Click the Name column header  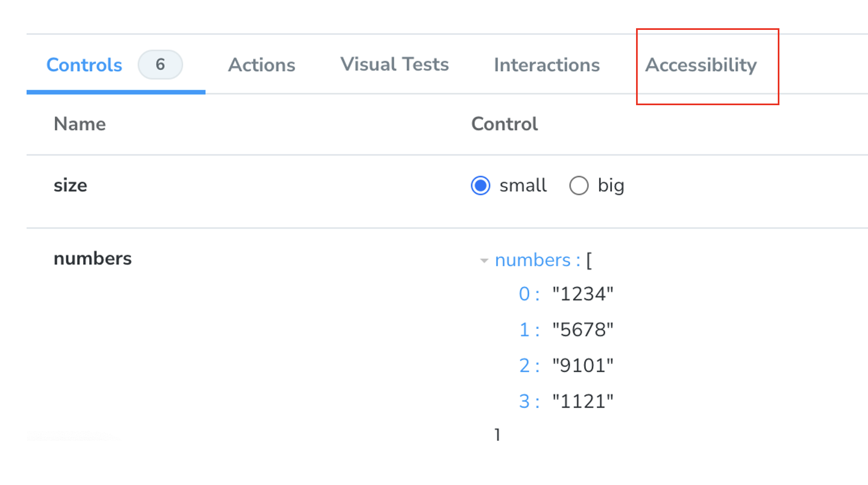click(x=80, y=124)
